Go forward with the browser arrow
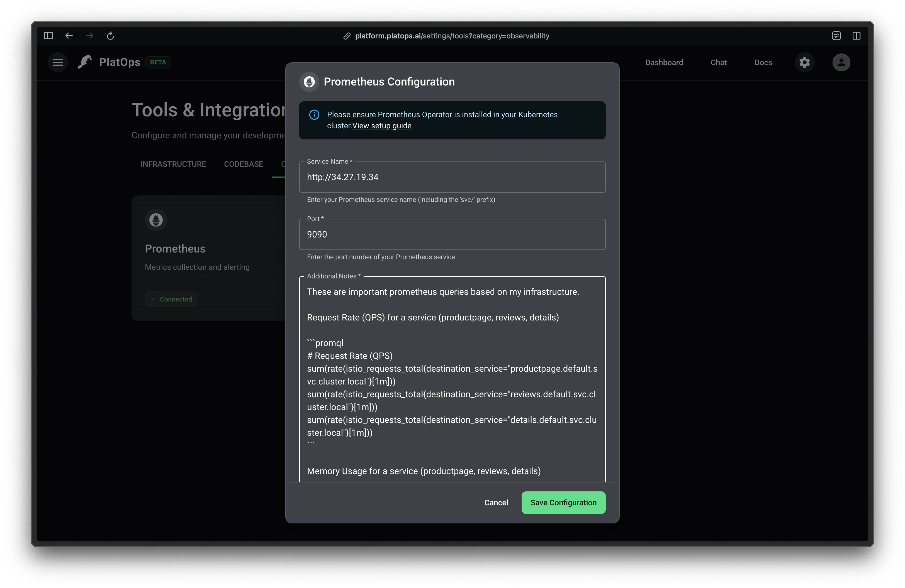Screen dimensions: 905x588 coord(90,36)
